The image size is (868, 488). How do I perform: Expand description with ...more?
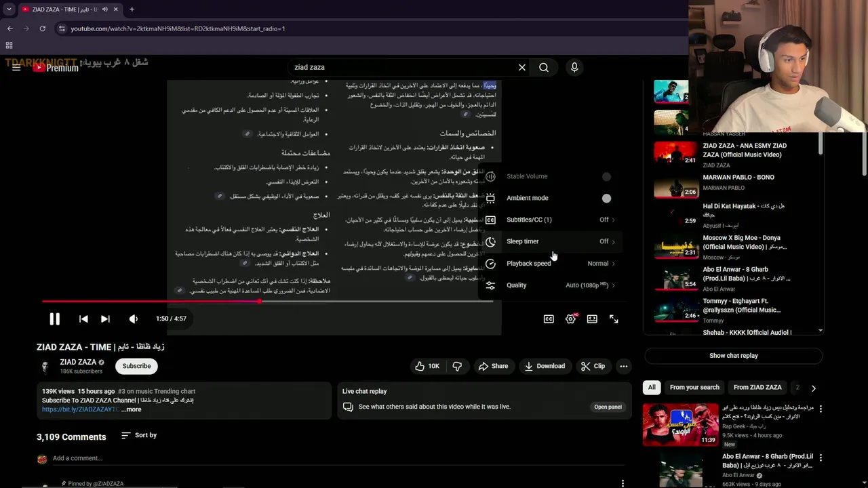click(132, 409)
